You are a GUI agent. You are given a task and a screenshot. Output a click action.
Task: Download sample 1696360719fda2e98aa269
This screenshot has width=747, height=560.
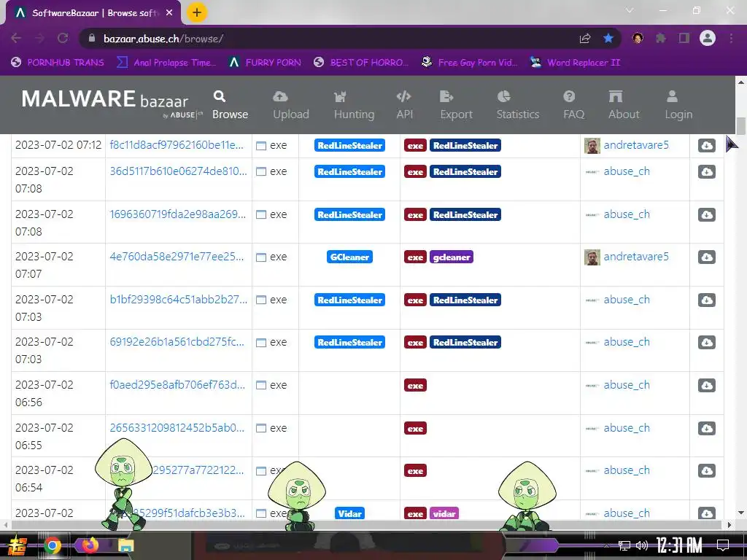[706, 215]
